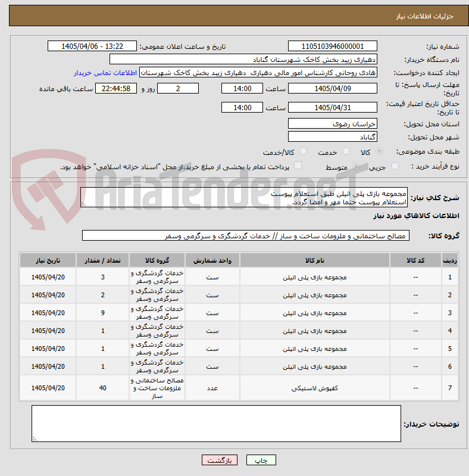
Task: Click the buyer organization name field
Action: tap(243, 59)
